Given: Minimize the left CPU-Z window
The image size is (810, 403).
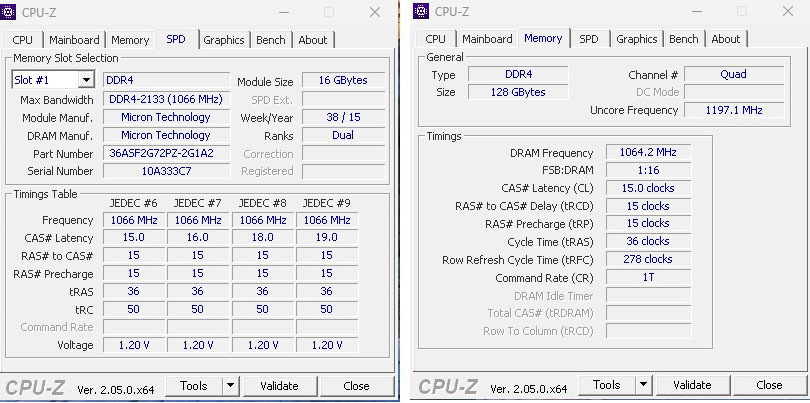Looking at the screenshot, I should [284, 12].
